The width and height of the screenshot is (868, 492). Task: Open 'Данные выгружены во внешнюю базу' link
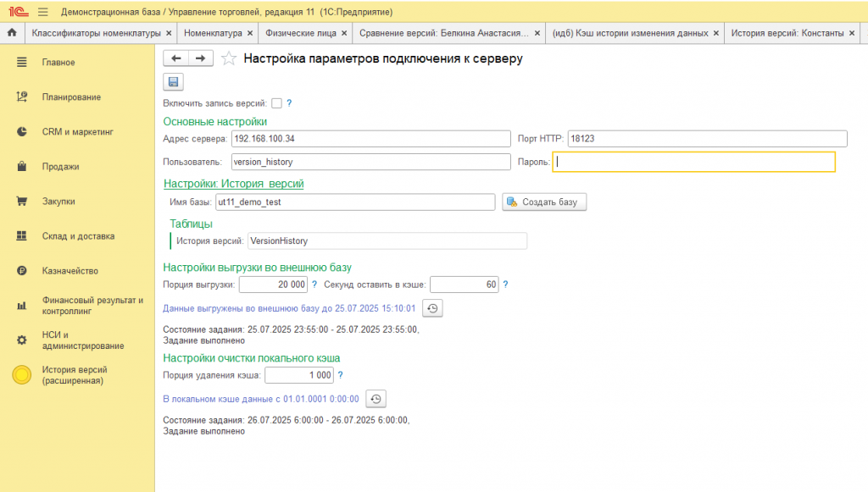[289, 308]
